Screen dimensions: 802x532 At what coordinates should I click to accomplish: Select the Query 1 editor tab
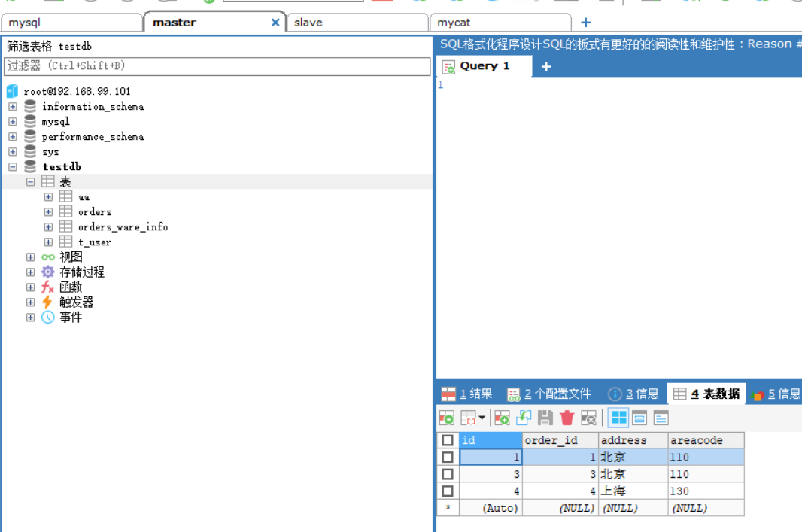click(x=484, y=66)
